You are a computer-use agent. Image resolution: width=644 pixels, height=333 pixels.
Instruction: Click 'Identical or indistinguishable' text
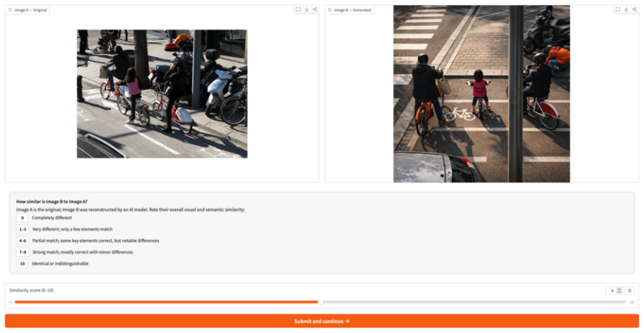click(x=60, y=263)
